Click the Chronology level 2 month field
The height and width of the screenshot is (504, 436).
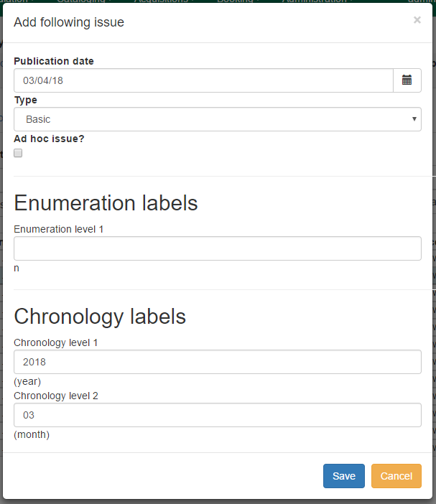217,415
